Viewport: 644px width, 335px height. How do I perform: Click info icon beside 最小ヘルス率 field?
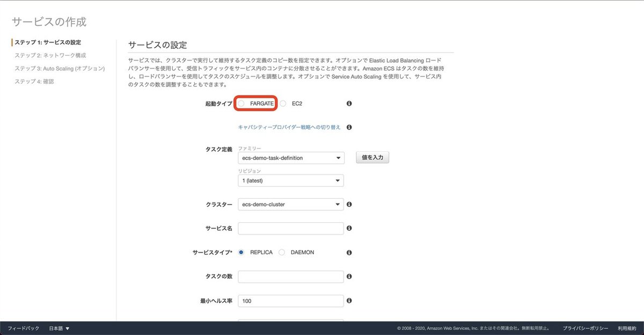coord(349,301)
